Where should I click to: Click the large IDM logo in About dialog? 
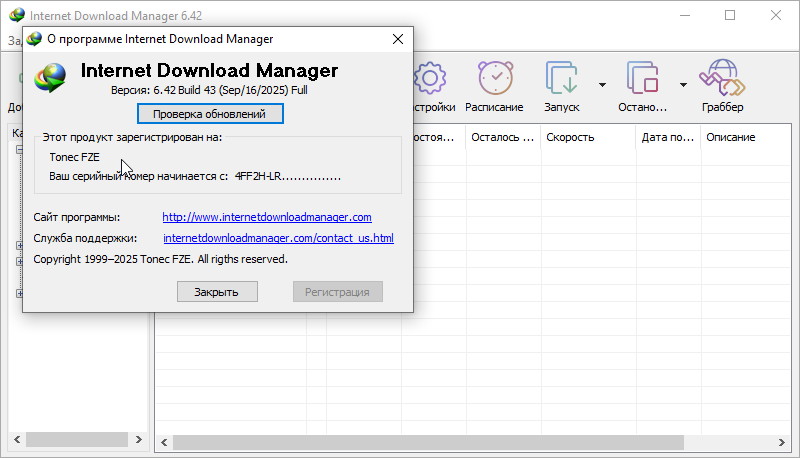(50, 78)
